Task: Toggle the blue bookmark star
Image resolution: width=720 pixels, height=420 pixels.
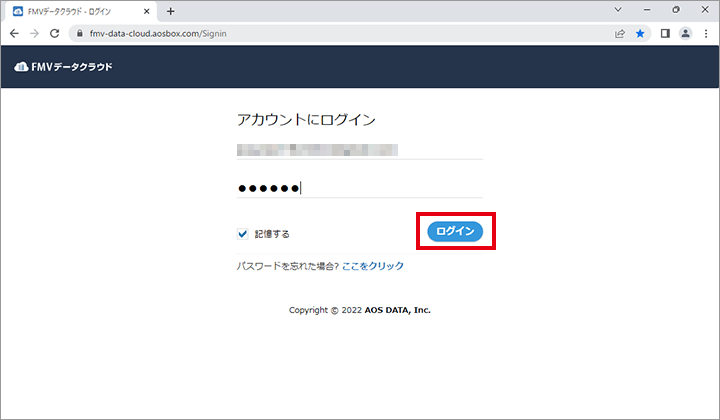Action: (640, 33)
